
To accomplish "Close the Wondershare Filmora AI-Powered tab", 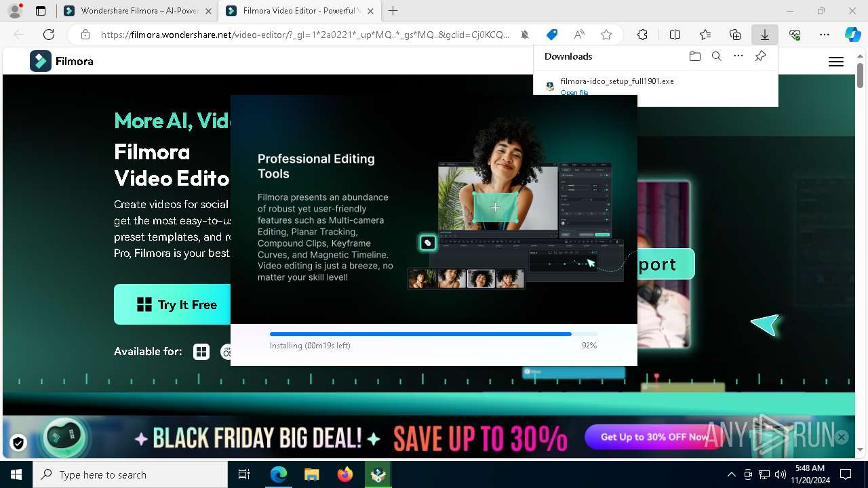I will pyautogui.click(x=208, y=11).
